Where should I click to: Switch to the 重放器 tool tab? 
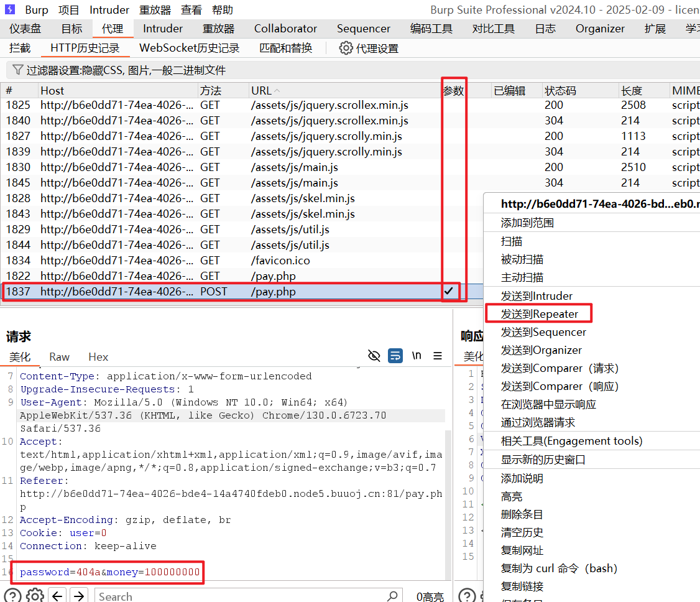218,29
